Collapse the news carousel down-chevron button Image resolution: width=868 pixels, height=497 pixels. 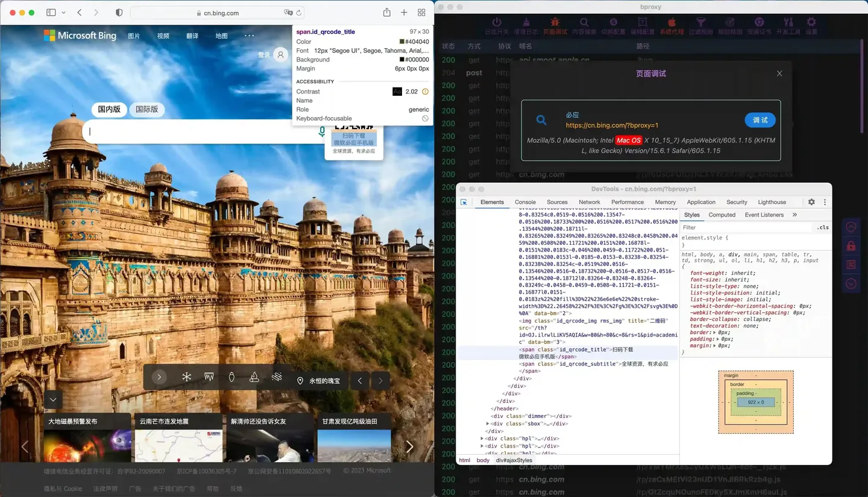[53, 399]
